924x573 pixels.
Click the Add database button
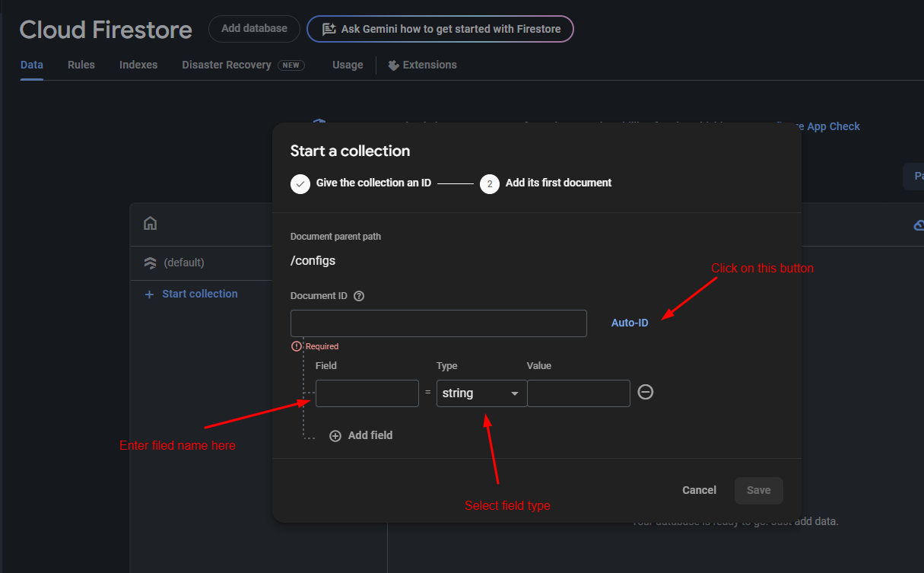(x=254, y=29)
